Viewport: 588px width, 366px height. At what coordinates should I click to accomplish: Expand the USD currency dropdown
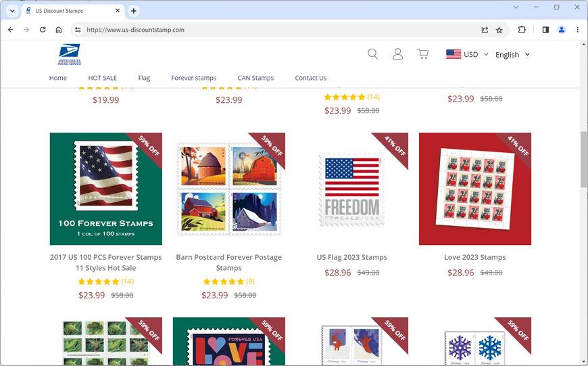(467, 54)
